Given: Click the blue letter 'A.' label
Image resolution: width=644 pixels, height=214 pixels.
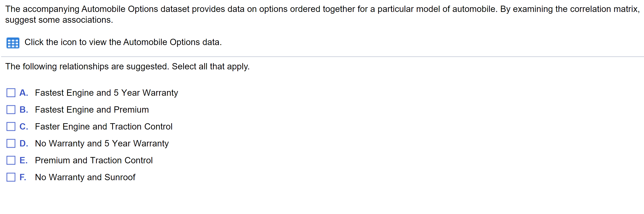Looking at the screenshot, I should click(24, 93).
